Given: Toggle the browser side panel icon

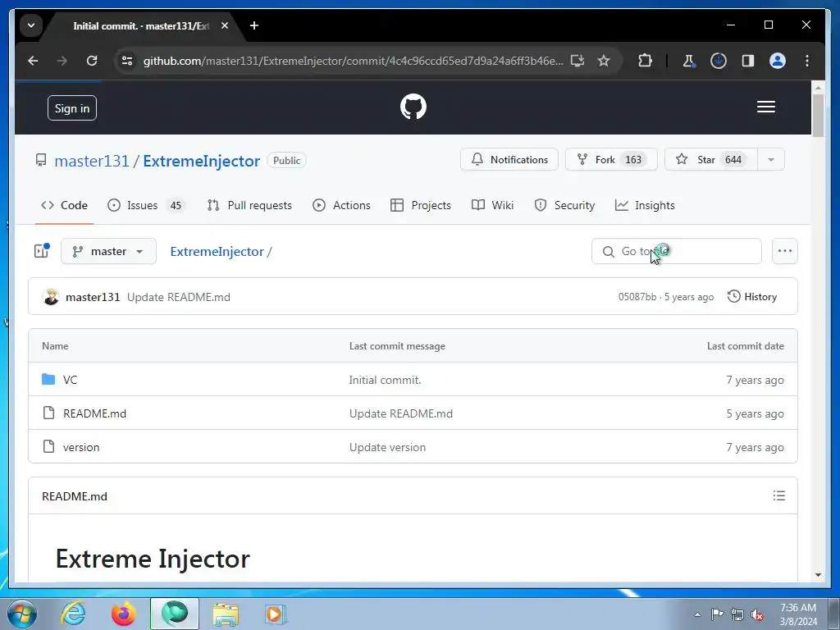Looking at the screenshot, I should (748, 61).
